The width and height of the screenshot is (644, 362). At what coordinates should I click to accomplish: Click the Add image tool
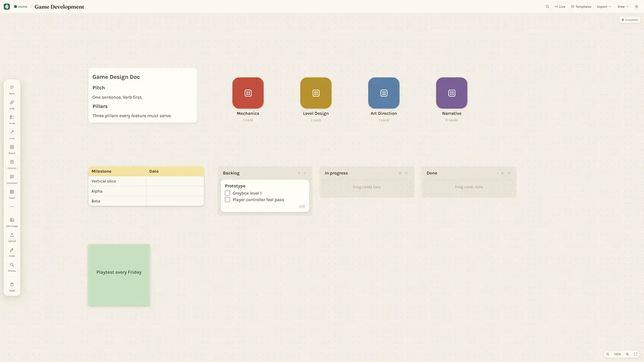(12, 222)
